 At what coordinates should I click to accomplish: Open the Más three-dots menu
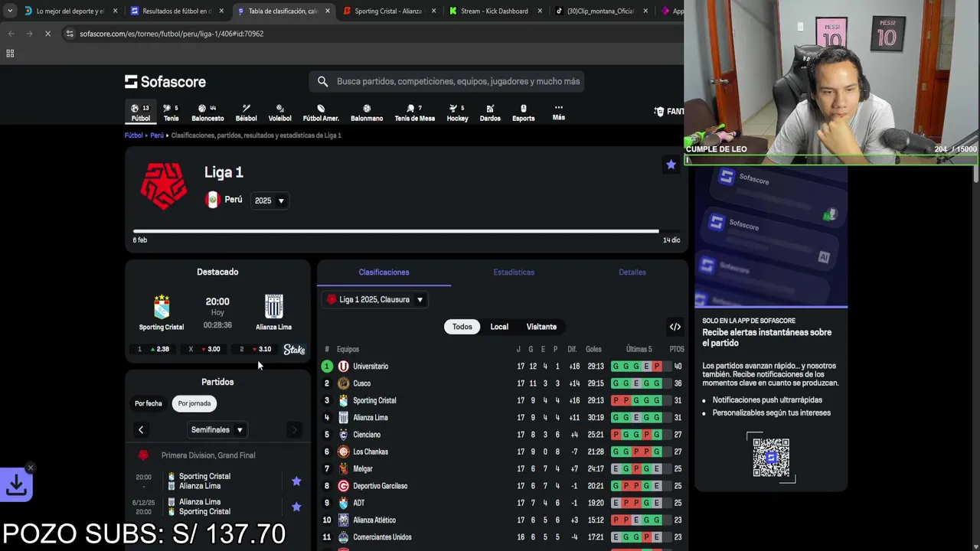[x=559, y=112]
